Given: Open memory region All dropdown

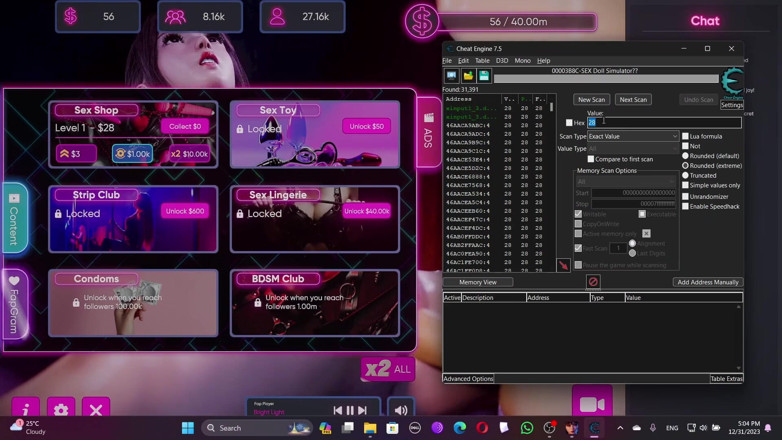Looking at the screenshot, I should (x=626, y=182).
